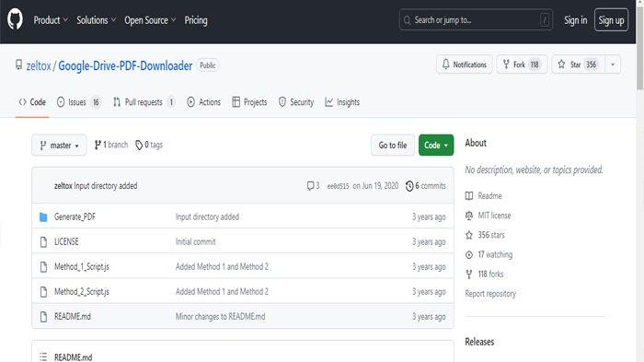Open the README outline list icon

coord(43,356)
